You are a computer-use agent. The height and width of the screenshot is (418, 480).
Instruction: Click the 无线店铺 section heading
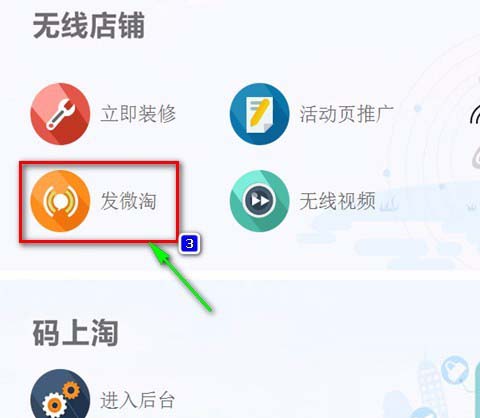point(89,26)
